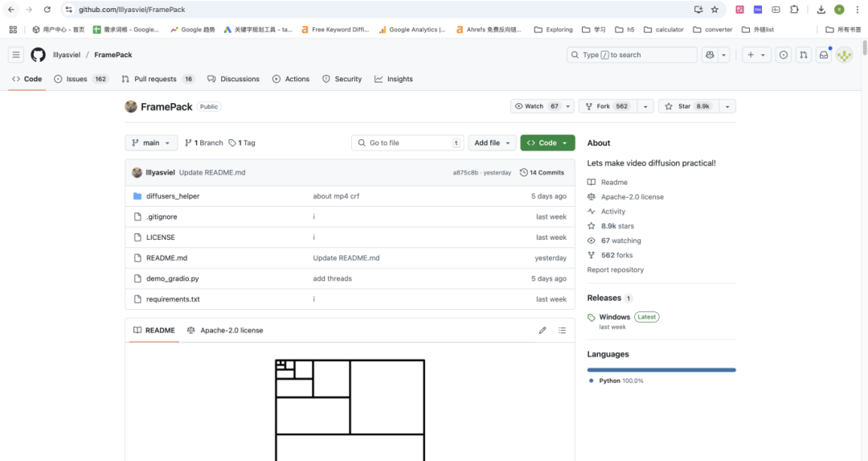The width and height of the screenshot is (868, 461).
Task: Switch to the Discussions tab
Action: click(234, 79)
